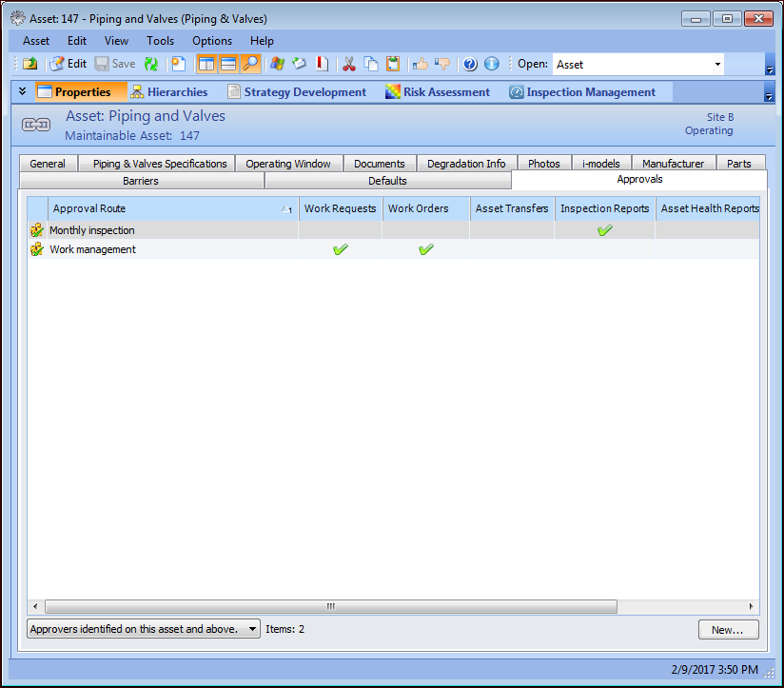This screenshot has width=784, height=688.
Task: Expand the approvers filter dropdown
Action: click(251, 629)
